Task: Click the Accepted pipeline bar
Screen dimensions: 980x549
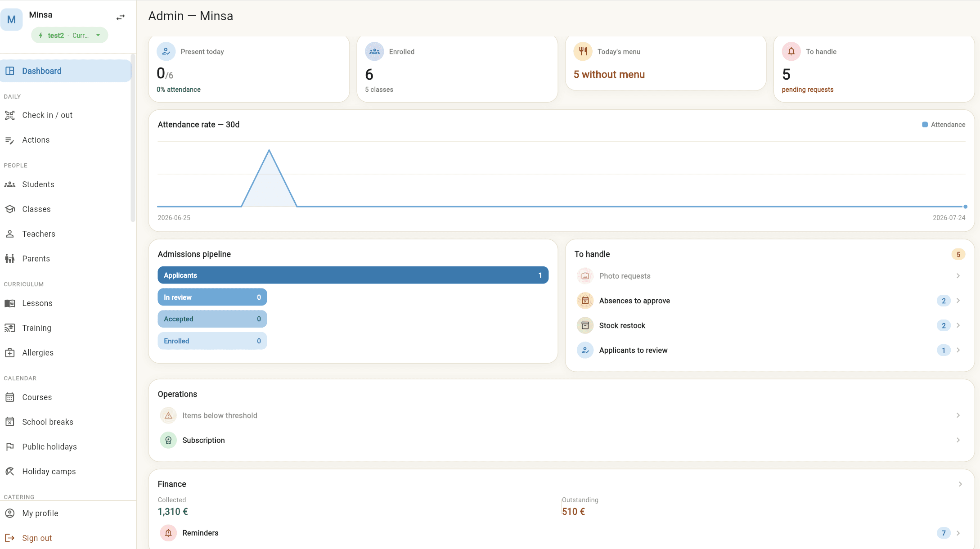Action: [212, 319]
